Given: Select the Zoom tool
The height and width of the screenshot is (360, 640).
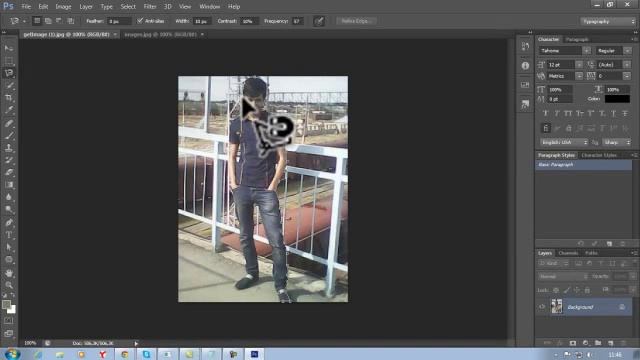Looking at the screenshot, I should 9,285.
